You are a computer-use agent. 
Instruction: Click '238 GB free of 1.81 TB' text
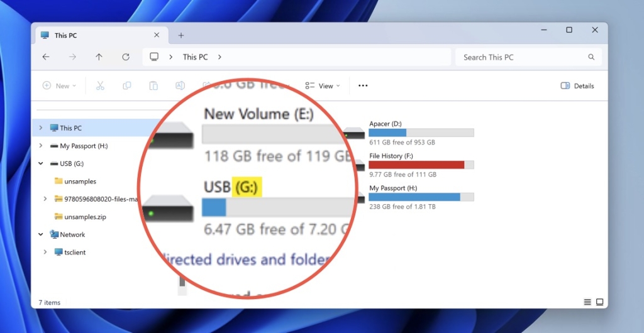(x=402, y=206)
